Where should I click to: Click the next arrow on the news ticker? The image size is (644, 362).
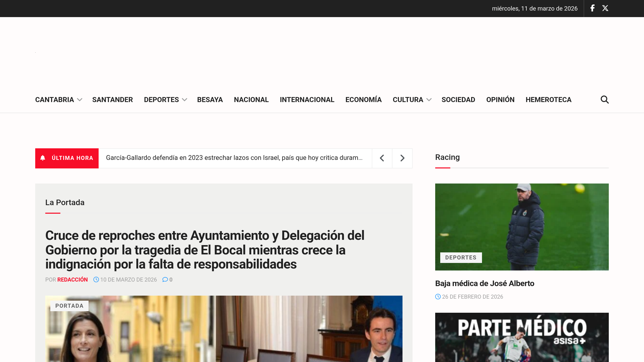coord(402,158)
